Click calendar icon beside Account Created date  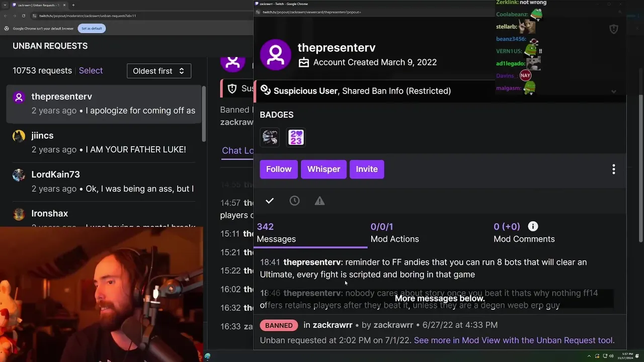(x=304, y=62)
